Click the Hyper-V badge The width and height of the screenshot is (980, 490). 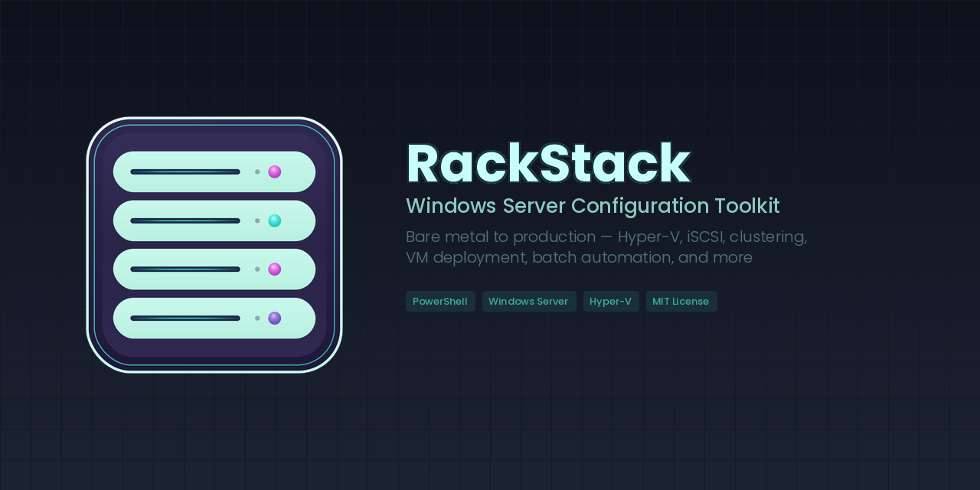pos(611,301)
